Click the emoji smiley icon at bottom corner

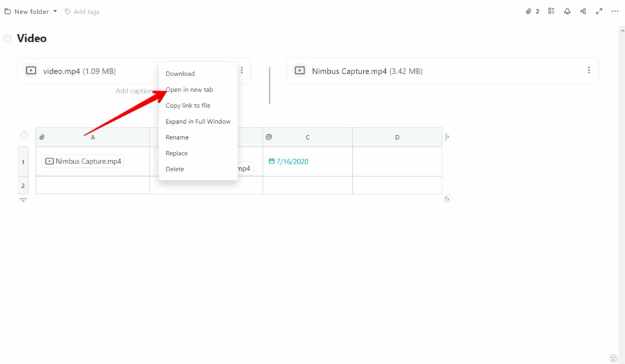pos(613,358)
